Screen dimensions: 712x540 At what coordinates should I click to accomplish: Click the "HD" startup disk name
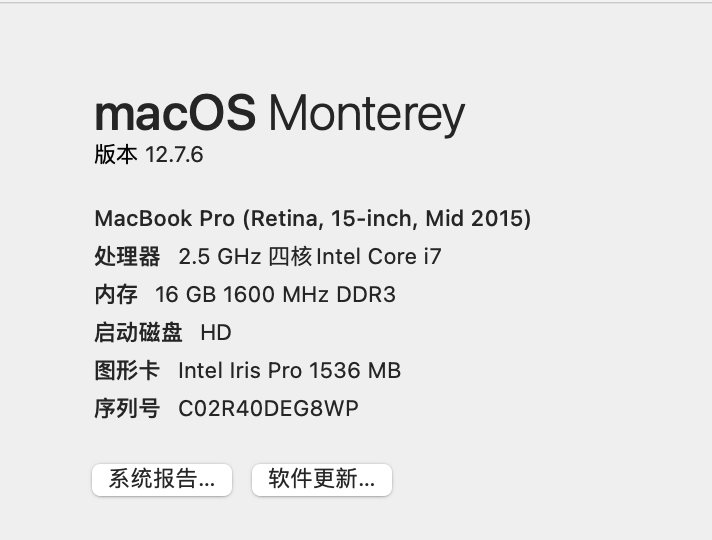[216, 333]
